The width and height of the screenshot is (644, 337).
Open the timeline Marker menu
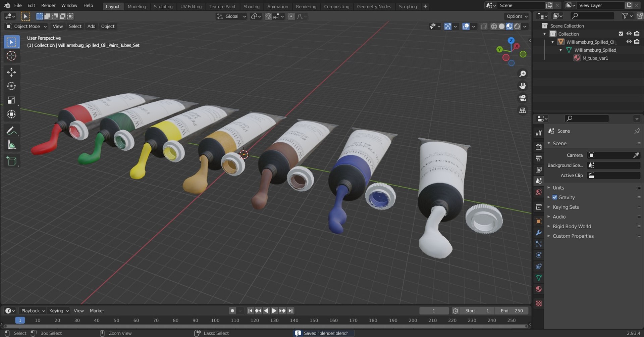97,311
